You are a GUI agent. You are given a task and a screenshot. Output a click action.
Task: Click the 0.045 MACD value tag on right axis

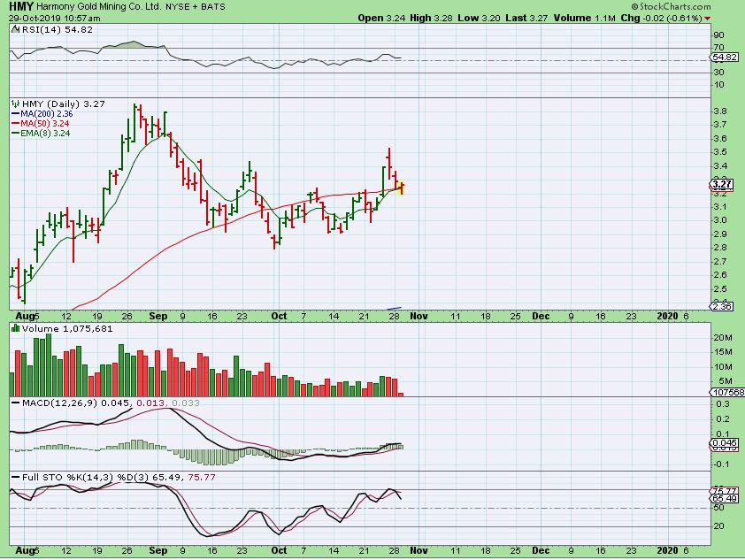725,442
